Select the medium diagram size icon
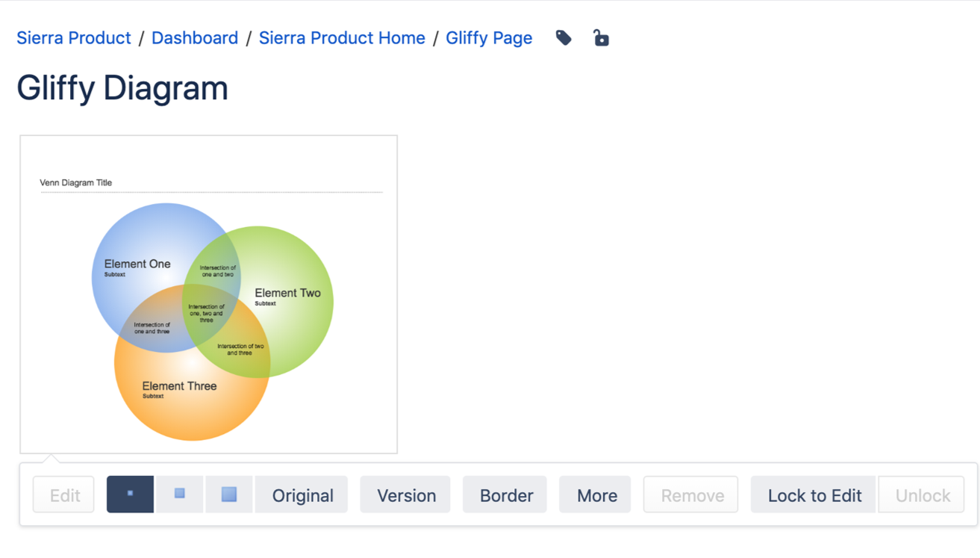The width and height of the screenshot is (980, 558). [x=179, y=495]
